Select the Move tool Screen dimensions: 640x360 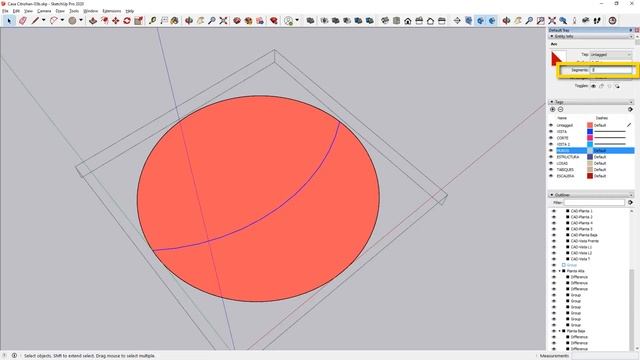(116, 20)
